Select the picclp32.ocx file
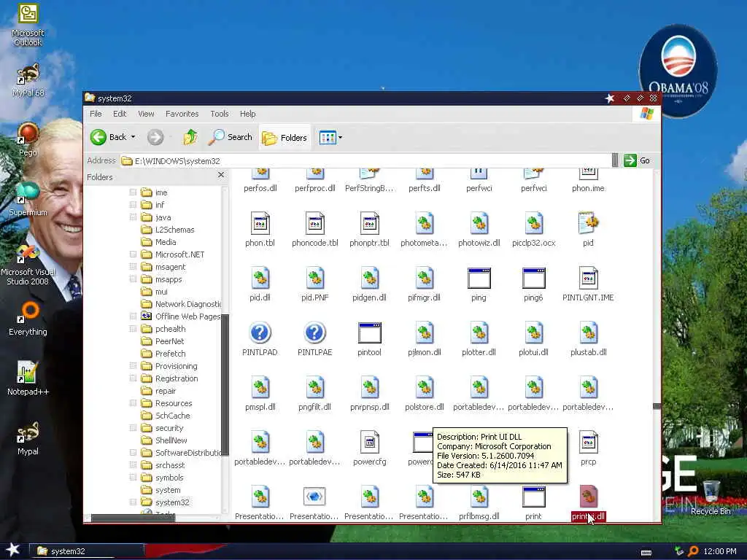747x560 pixels. 533,230
